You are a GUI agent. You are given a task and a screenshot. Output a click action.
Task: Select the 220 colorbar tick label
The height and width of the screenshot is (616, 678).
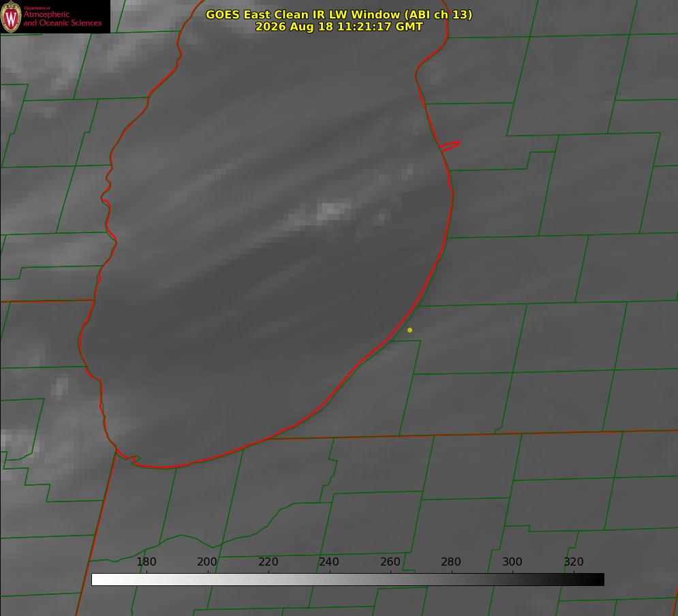pyautogui.click(x=268, y=561)
